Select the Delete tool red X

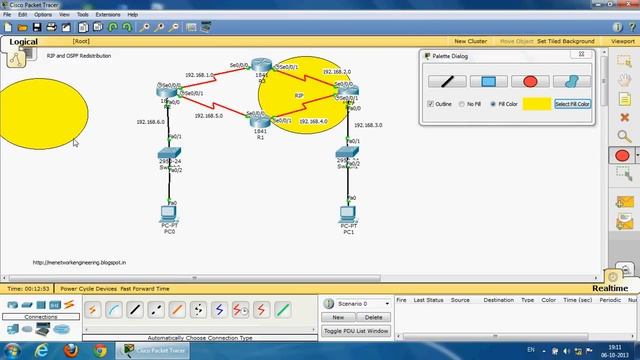pos(624,118)
